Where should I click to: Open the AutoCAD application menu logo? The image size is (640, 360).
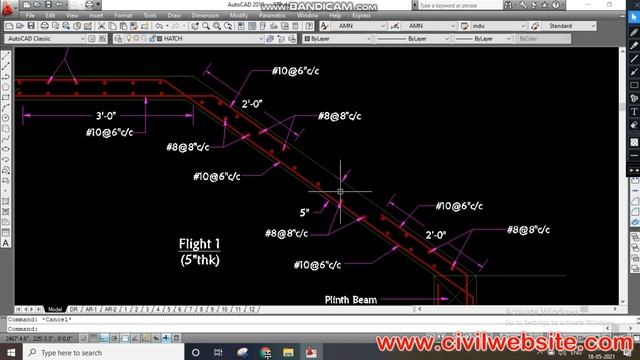pos(8,8)
